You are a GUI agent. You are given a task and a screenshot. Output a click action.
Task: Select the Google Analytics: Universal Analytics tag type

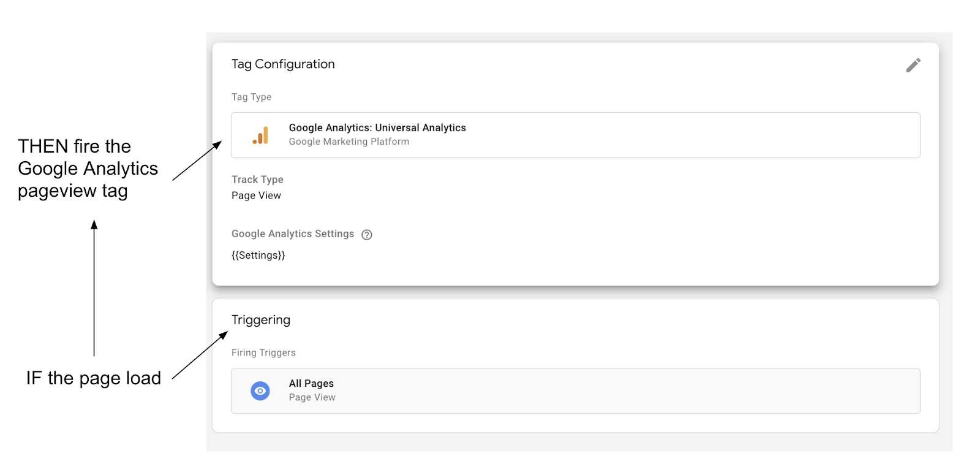point(377,127)
